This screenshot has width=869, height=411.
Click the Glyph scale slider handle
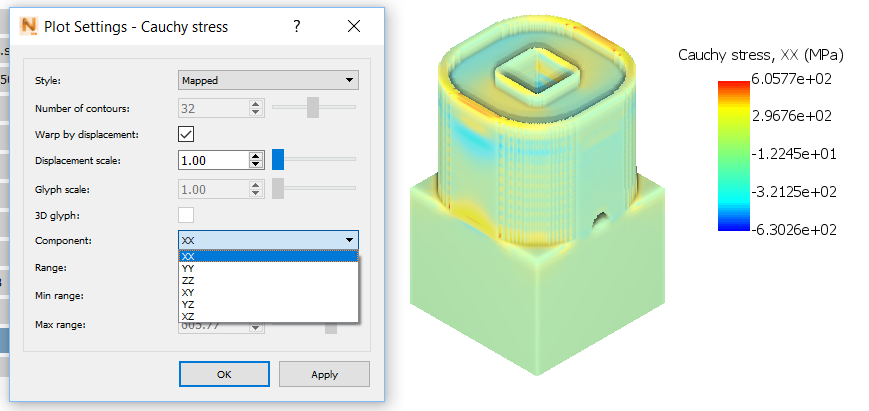pyautogui.click(x=278, y=188)
